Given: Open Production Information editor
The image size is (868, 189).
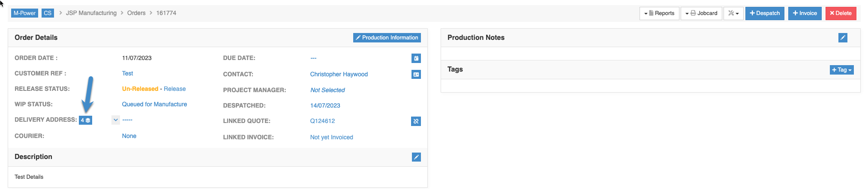Looking at the screenshot, I should click(387, 38).
